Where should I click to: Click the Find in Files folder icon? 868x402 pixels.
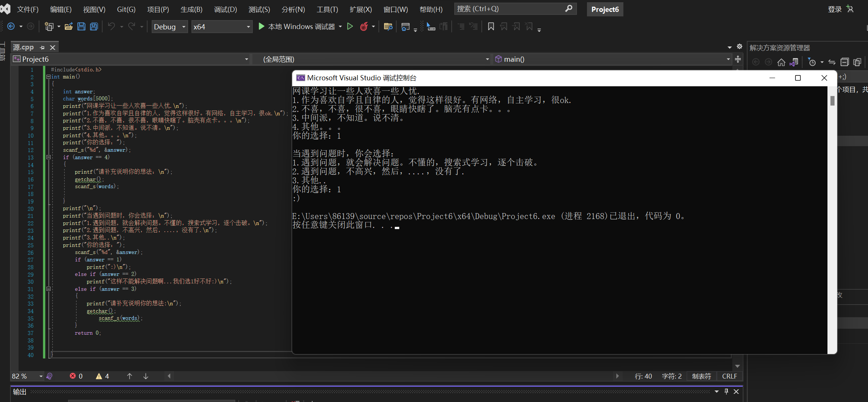pyautogui.click(x=388, y=26)
